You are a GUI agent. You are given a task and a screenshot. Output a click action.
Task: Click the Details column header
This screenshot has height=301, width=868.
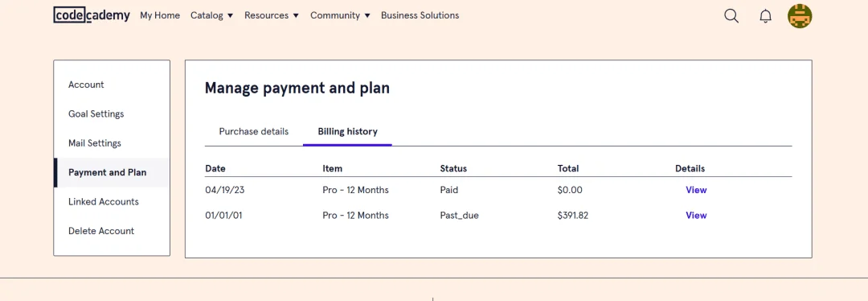coord(690,168)
